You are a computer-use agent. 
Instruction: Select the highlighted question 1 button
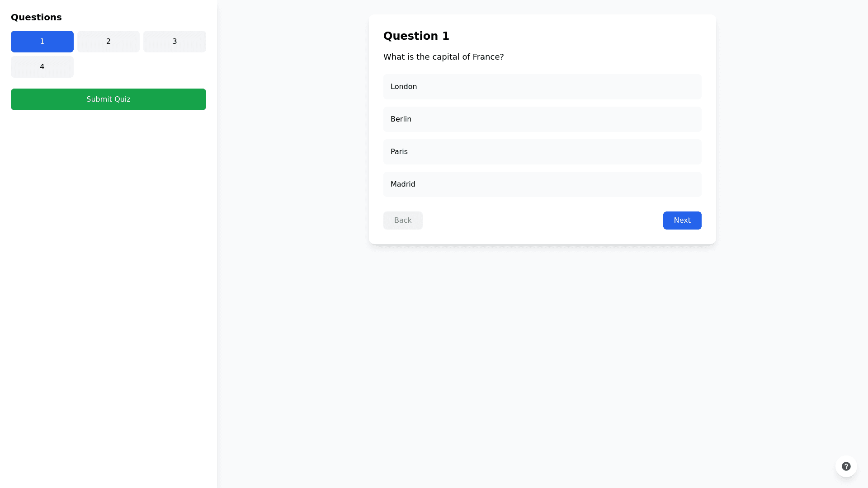[42, 42]
